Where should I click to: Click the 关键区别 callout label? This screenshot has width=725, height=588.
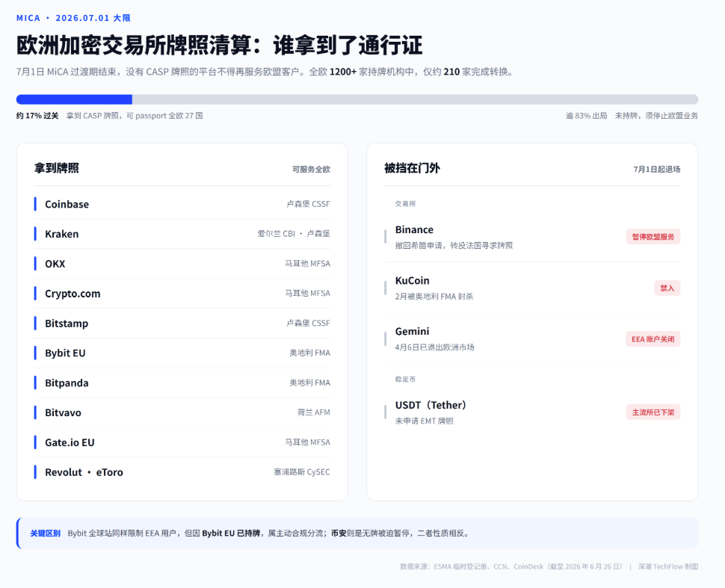(x=46, y=533)
